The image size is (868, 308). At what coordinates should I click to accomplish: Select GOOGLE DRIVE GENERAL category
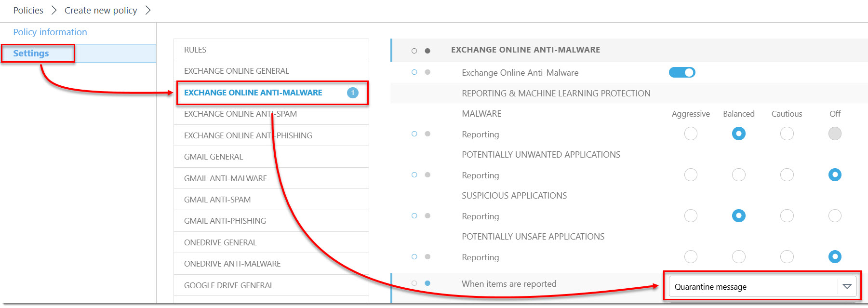coord(271,285)
